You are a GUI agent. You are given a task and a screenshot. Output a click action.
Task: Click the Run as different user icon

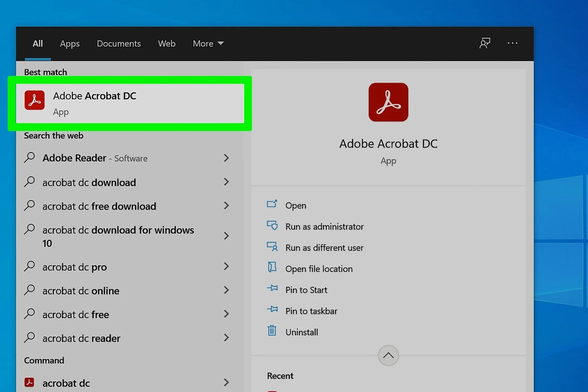pyautogui.click(x=272, y=247)
